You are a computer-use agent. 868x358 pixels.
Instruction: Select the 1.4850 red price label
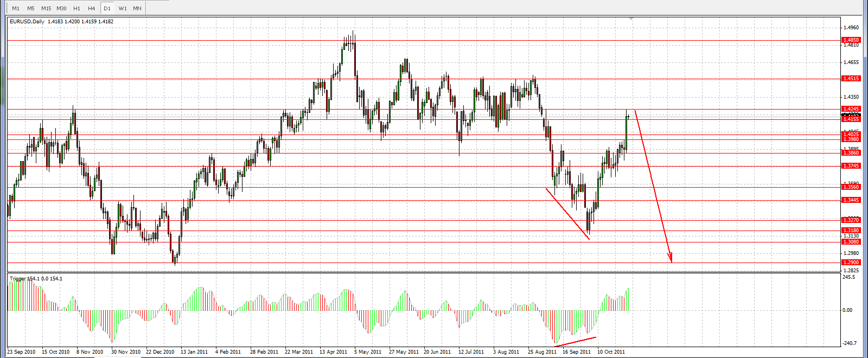pos(851,40)
